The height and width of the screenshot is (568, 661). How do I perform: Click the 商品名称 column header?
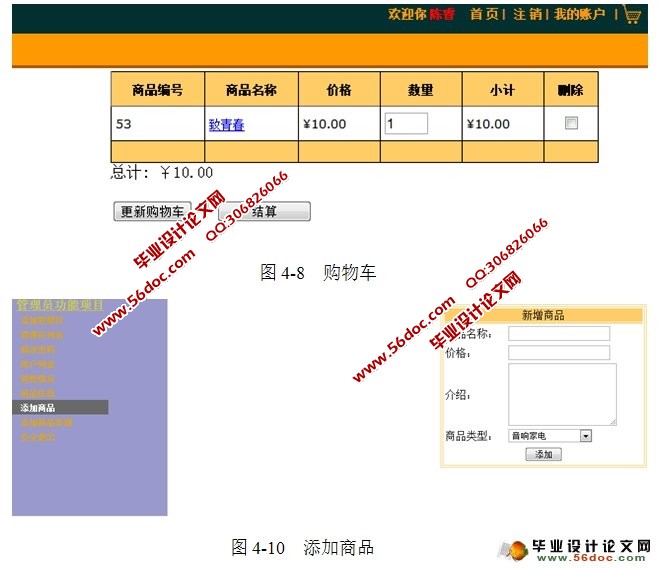[251, 89]
